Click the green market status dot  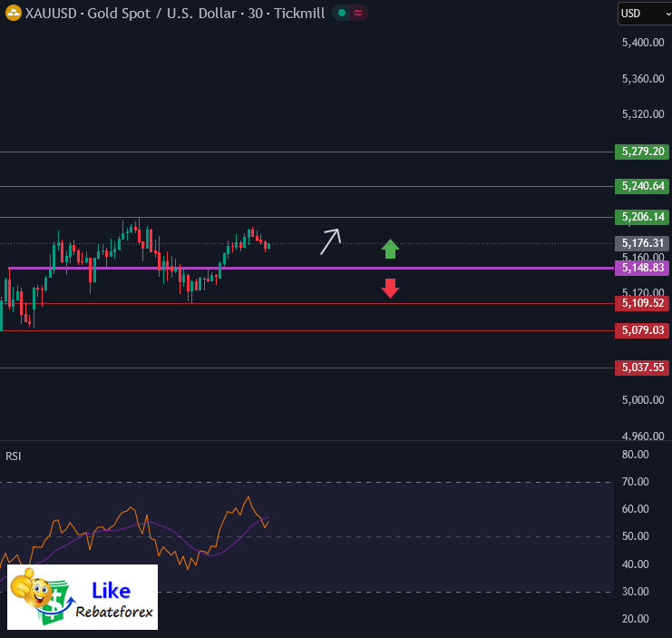(342, 13)
